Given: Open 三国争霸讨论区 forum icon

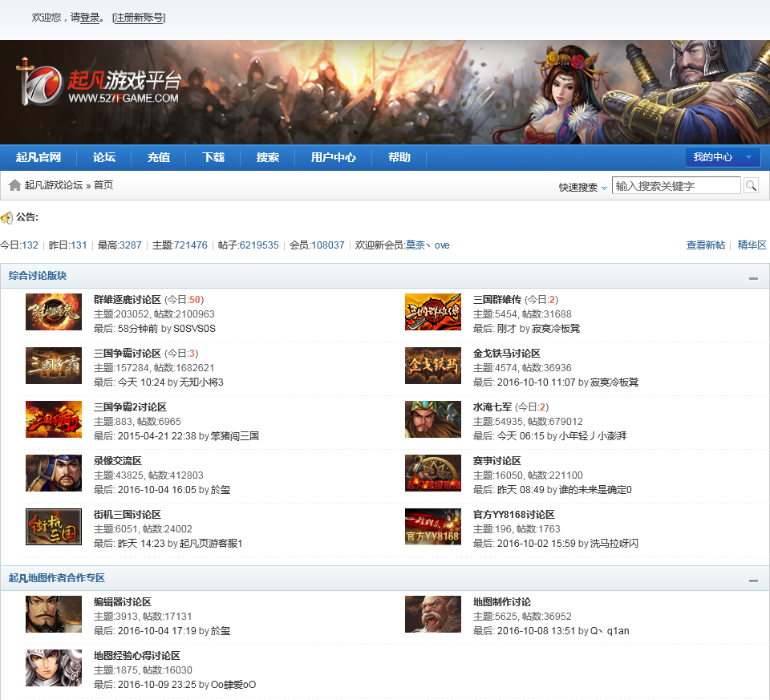Looking at the screenshot, I should tap(54, 366).
